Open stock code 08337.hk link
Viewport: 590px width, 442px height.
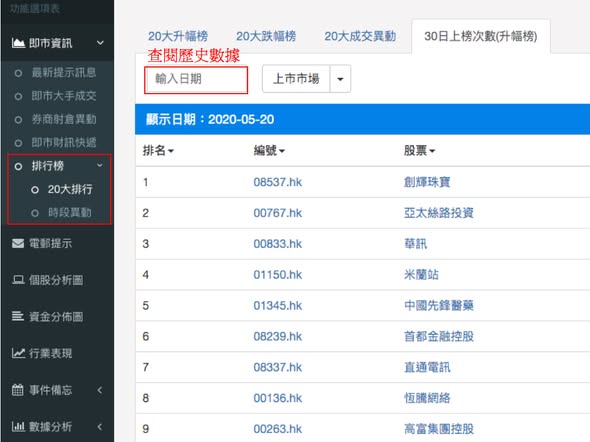(x=278, y=367)
